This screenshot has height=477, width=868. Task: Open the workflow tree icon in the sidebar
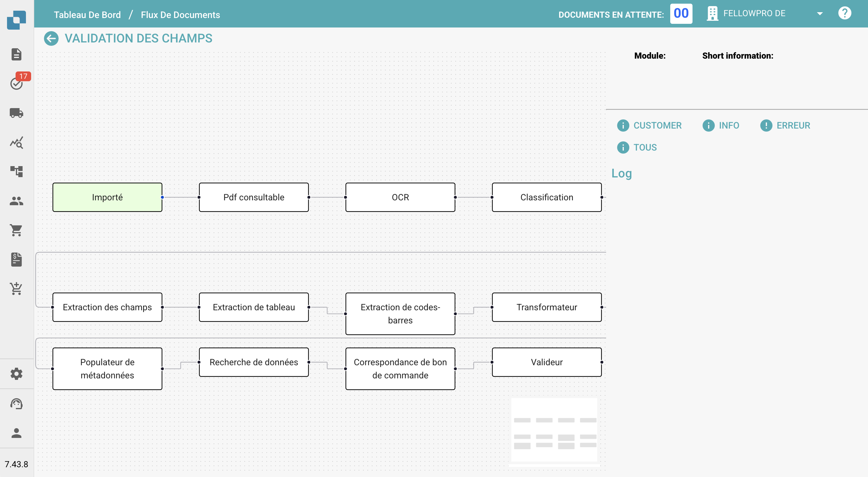pos(16,171)
